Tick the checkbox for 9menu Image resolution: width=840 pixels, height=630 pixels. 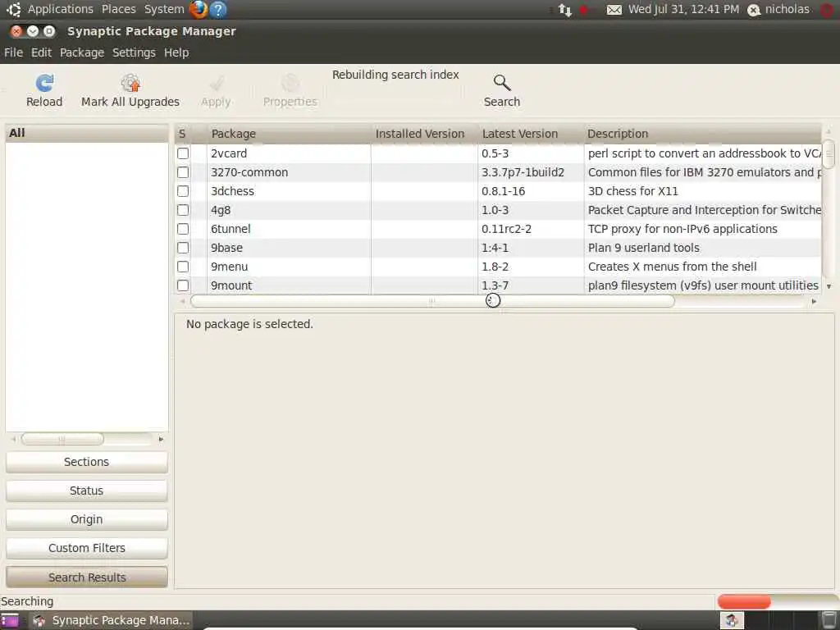click(x=183, y=267)
